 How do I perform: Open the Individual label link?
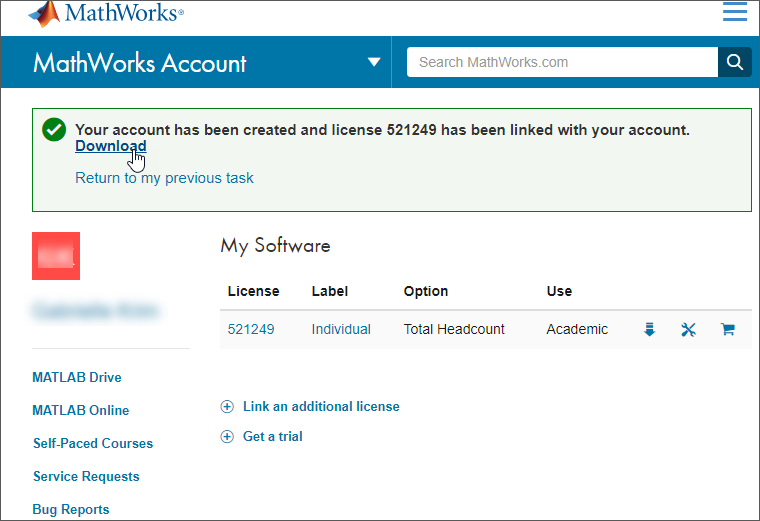coord(341,330)
